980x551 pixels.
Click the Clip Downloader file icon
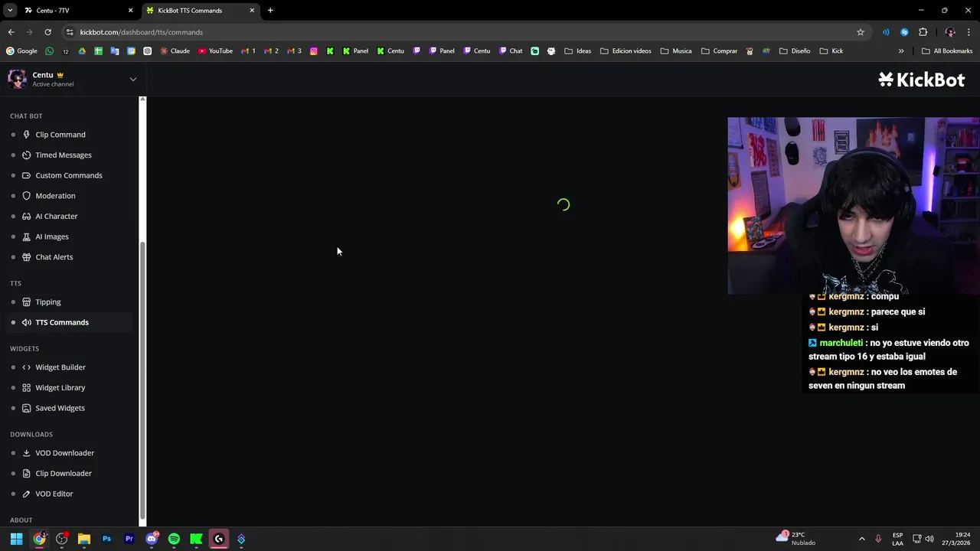click(x=27, y=474)
